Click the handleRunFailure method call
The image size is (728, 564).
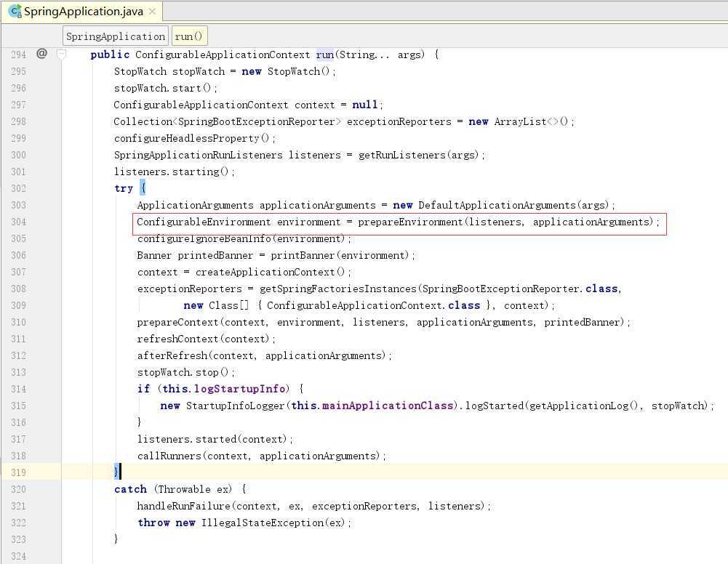[184, 506]
